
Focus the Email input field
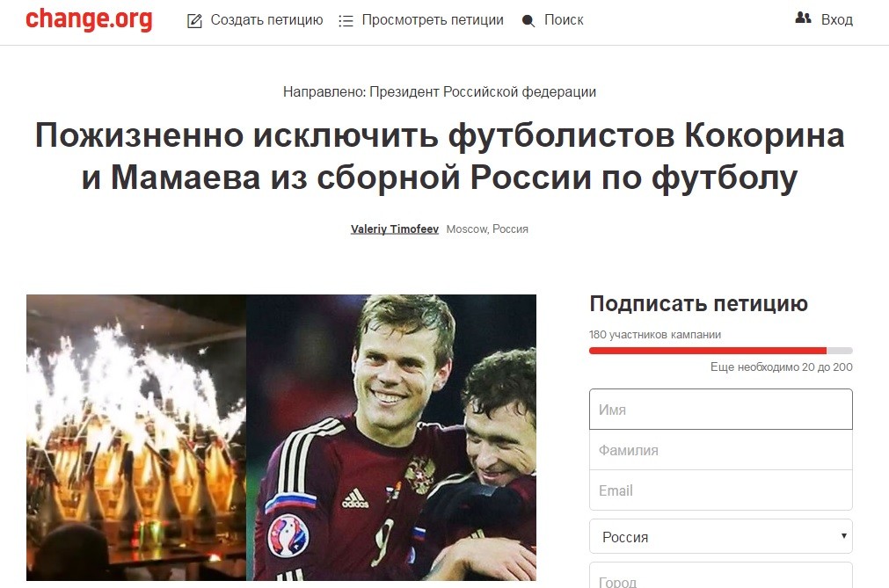(x=721, y=490)
